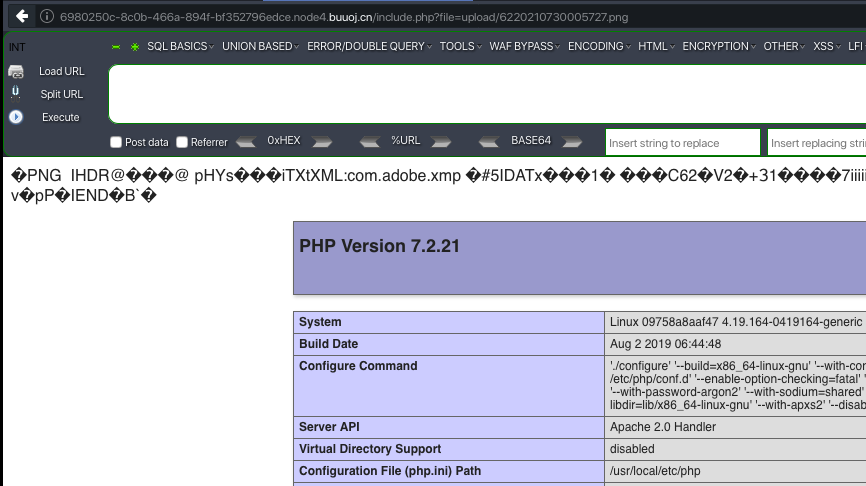Open the ENCODING dropdown menu
The height and width of the screenshot is (486, 866).
point(599,46)
